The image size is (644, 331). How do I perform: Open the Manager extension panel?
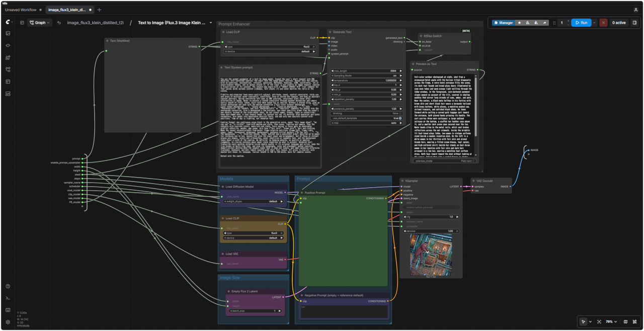click(503, 23)
